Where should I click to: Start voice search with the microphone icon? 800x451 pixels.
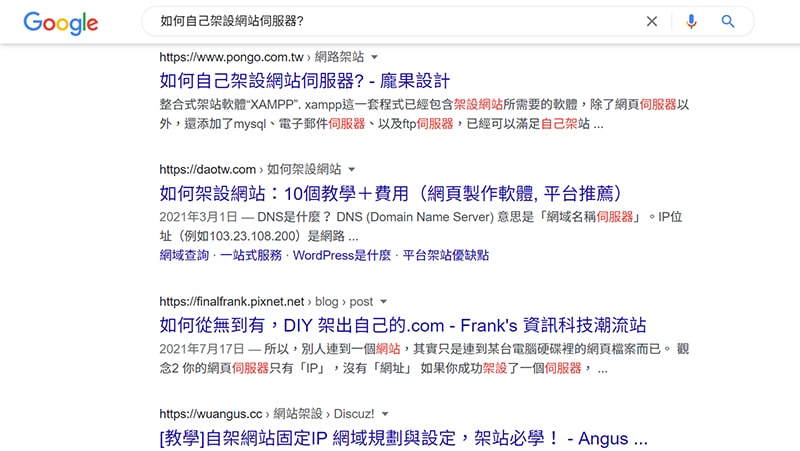(690, 21)
